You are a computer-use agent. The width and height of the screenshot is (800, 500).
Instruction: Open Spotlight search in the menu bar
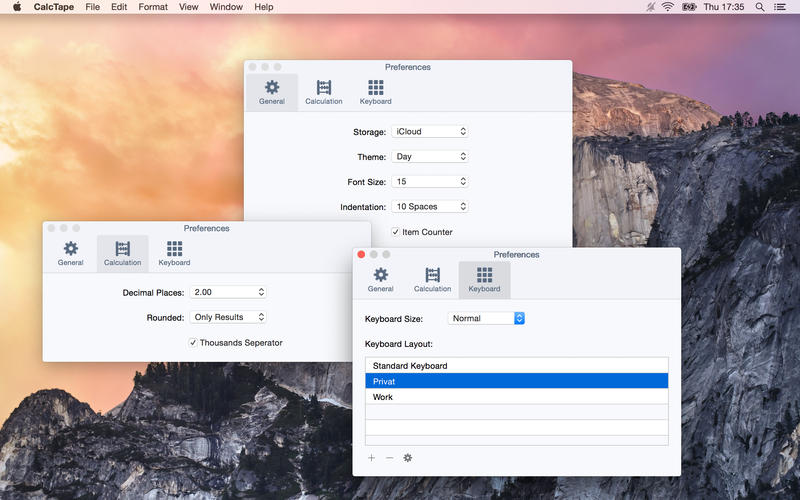click(760, 7)
